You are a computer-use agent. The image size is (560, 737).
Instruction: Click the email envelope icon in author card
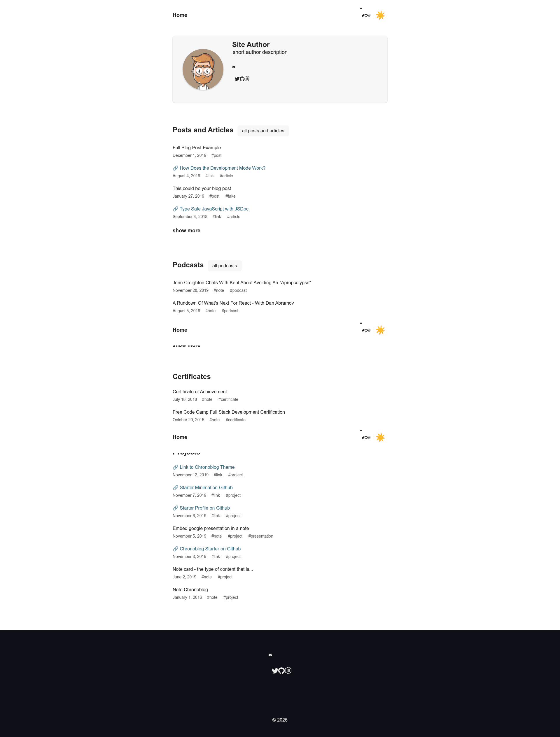[x=234, y=67]
